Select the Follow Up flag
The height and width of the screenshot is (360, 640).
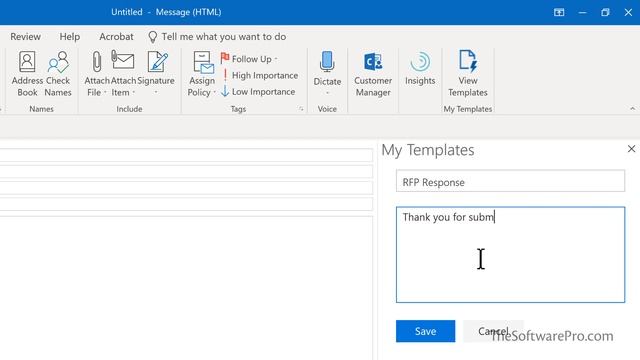pyautogui.click(x=248, y=59)
